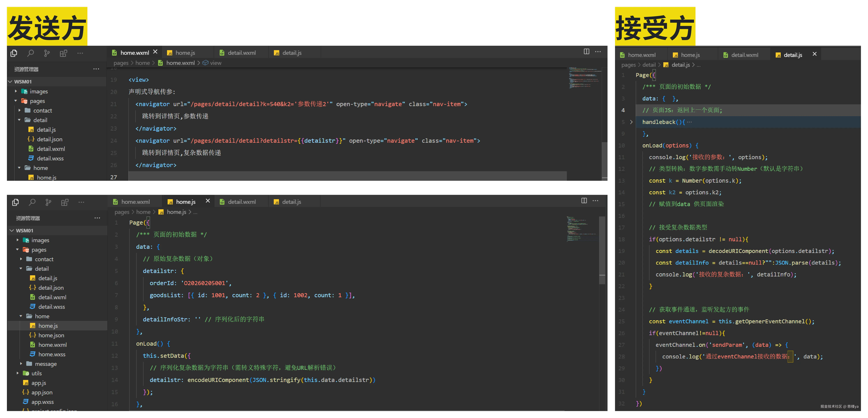Click minimap preview in top home.wxml editor
The image size is (868, 418).
click(585, 77)
